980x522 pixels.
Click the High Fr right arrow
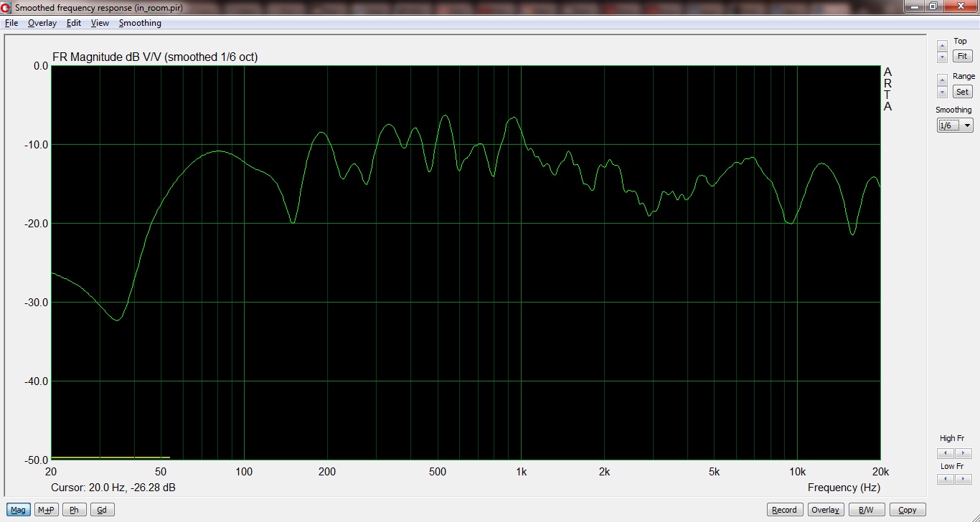964,453
